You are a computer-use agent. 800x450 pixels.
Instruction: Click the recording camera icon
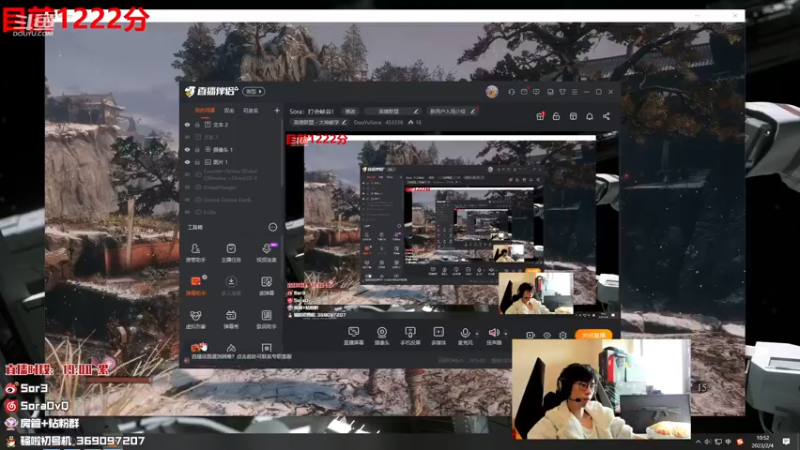(x=531, y=335)
